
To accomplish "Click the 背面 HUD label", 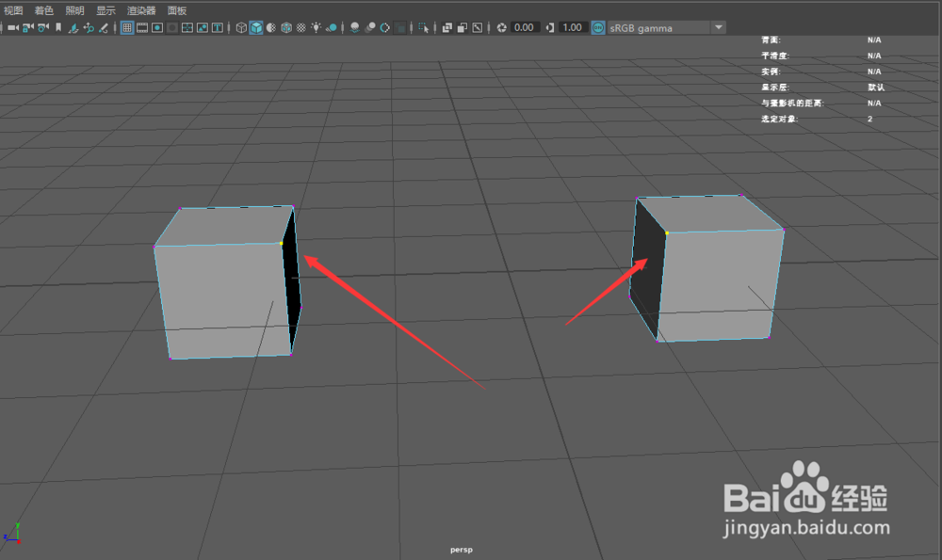I will click(771, 40).
